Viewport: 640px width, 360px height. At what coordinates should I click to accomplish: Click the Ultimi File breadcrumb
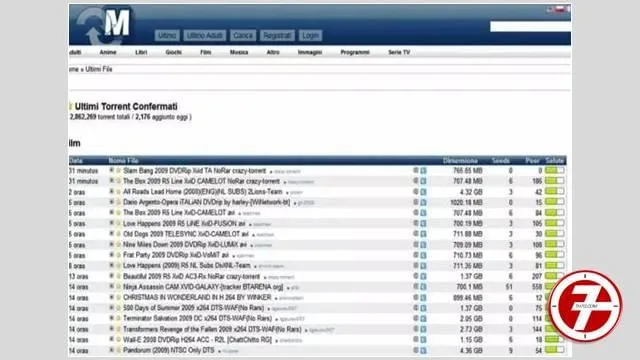(98, 69)
